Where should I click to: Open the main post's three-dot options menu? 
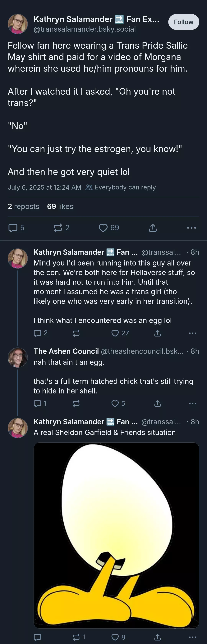pos(191,228)
